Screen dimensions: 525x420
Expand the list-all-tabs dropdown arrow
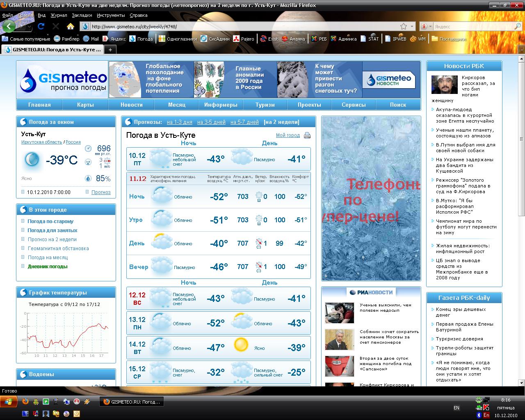click(521, 50)
